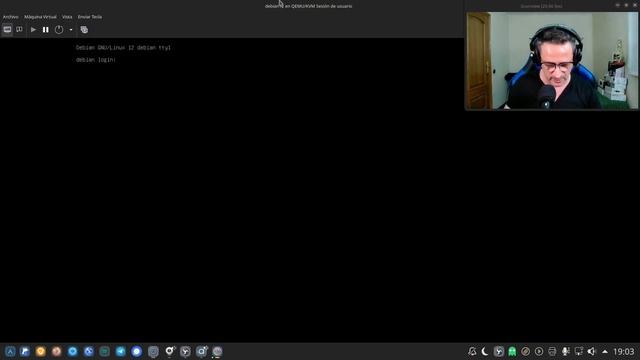This screenshot has width=640, height=360.
Task: Toggle night light moon icon
Action: (485, 351)
